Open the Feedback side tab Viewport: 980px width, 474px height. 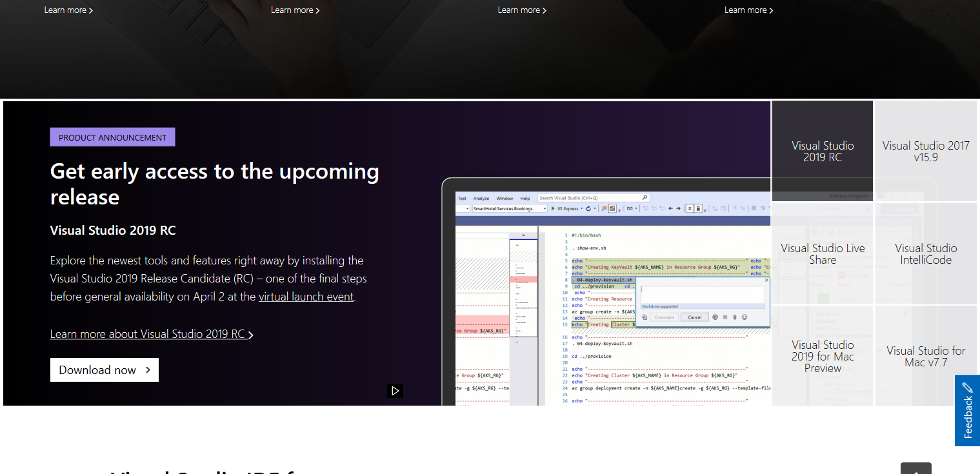[967, 410]
